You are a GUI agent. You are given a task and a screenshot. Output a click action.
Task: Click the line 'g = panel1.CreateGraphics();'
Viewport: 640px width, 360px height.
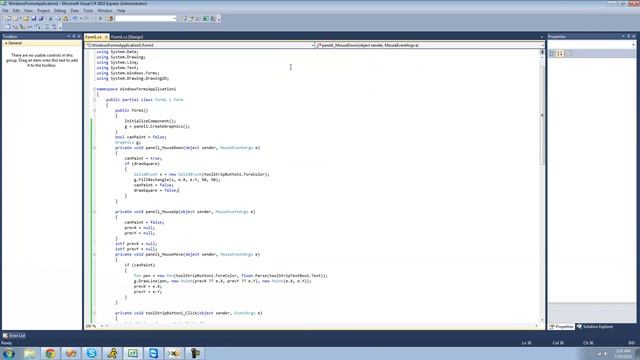[x=157, y=127]
